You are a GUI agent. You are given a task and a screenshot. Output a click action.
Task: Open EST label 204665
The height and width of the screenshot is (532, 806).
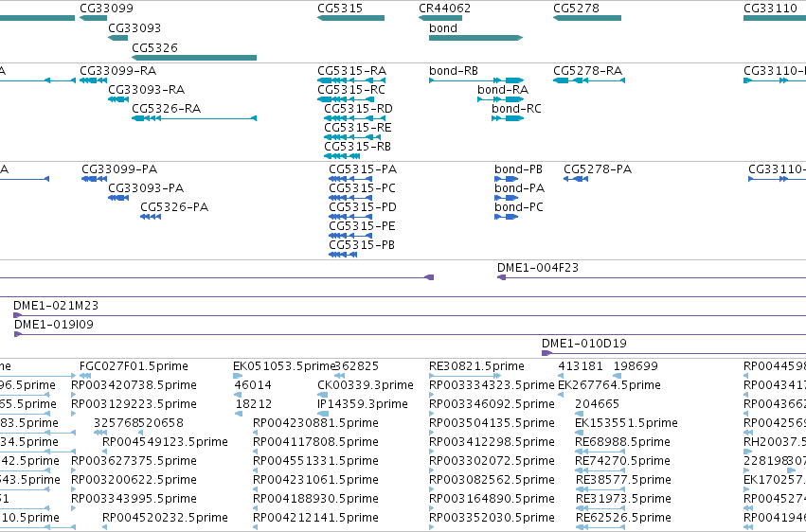597,404
